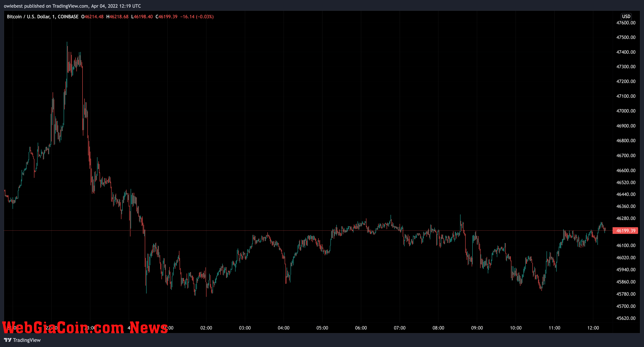Click the TradingView logo icon

coord(8,340)
